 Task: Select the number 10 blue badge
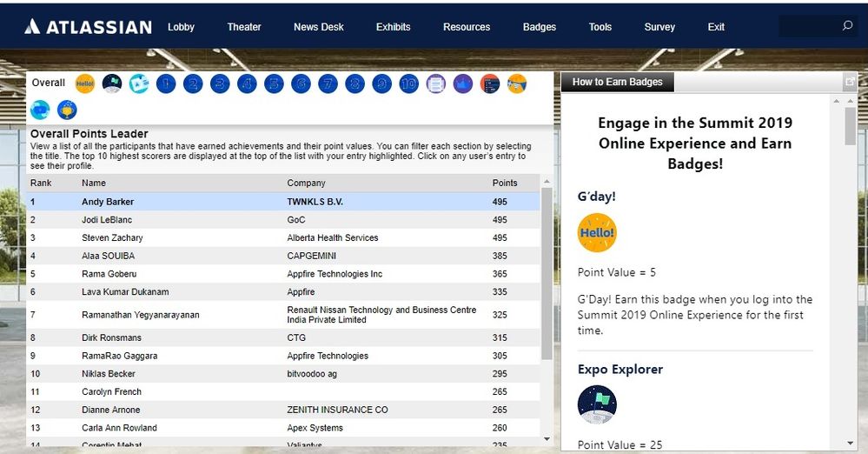tap(408, 83)
